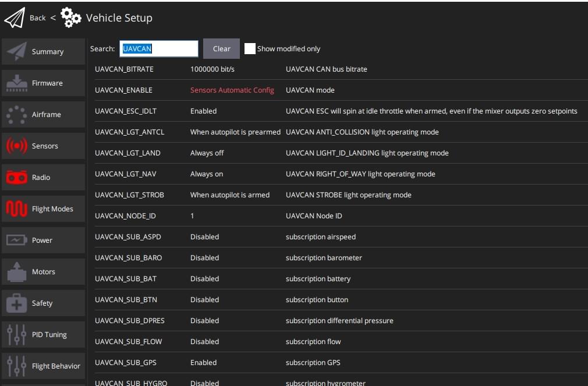Image resolution: width=588 pixels, height=386 pixels.
Task: Open the UAVCAN_ENABLE mode editor
Action: click(x=232, y=90)
